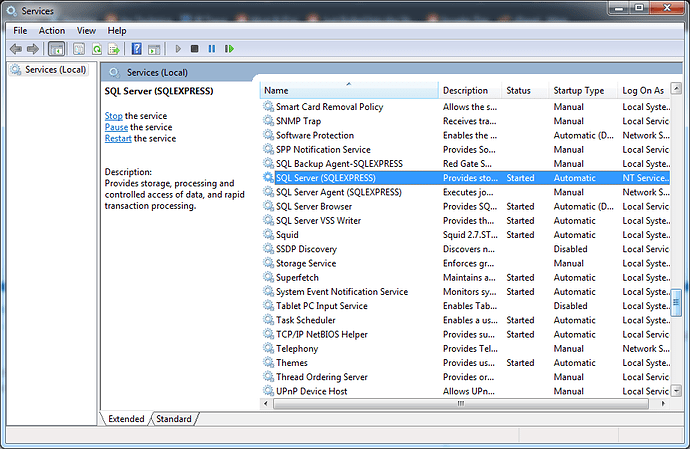Click Disabled startup type of SSDP Discovery
690x449 pixels.
click(x=570, y=249)
